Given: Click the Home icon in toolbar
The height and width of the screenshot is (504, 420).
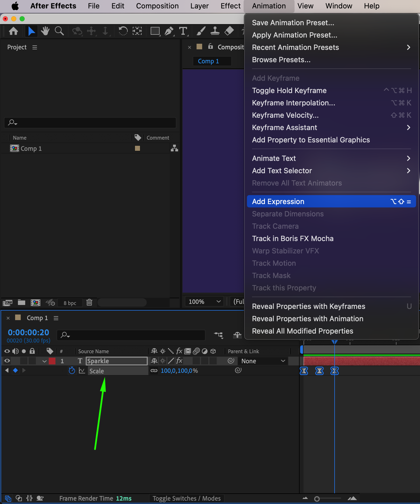Looking at the screenshot, I should [13, 31].
